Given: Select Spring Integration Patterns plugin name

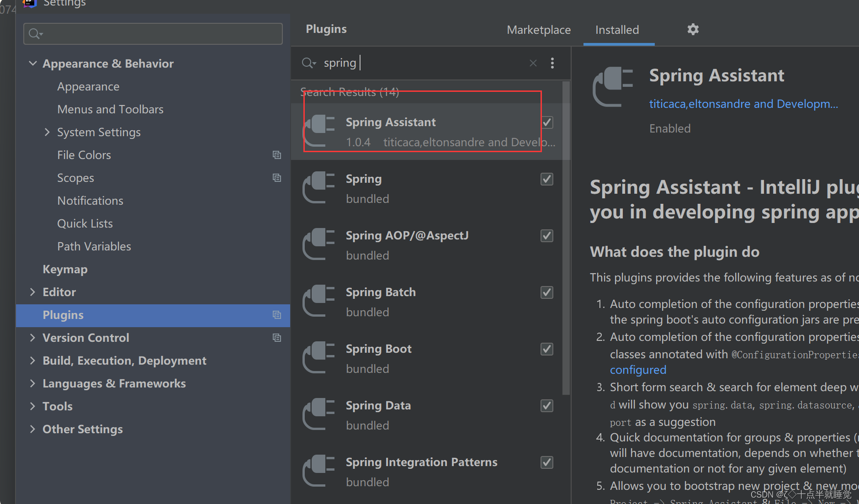Looking at the screenshot, I should click(421, 462).
